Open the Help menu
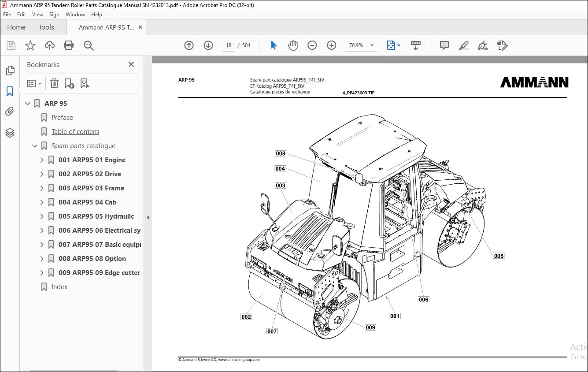The width and height of the screenshot is (588, 372). pyautogui.click(x=96, y=15)
